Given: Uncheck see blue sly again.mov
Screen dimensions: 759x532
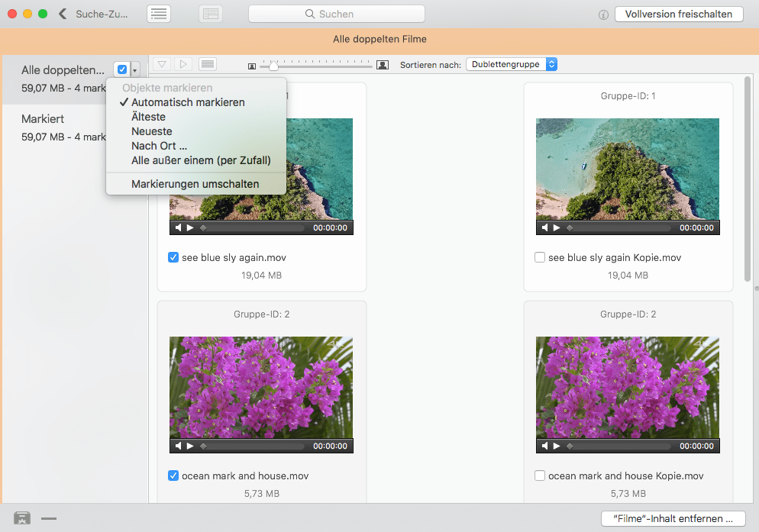Looking at the screenshot, I should point(173,257).
